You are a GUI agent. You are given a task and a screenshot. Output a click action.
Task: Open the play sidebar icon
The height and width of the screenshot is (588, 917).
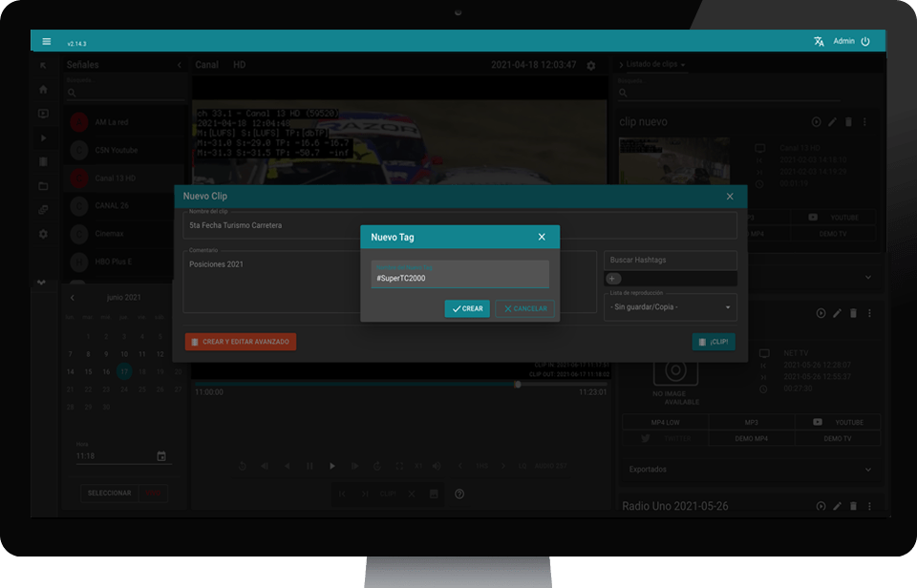43,138
